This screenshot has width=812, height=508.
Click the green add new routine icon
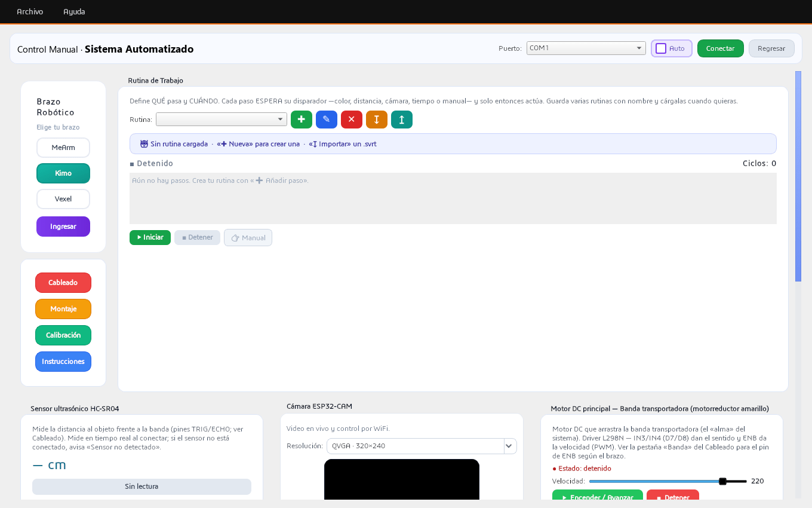pos(302,120)
